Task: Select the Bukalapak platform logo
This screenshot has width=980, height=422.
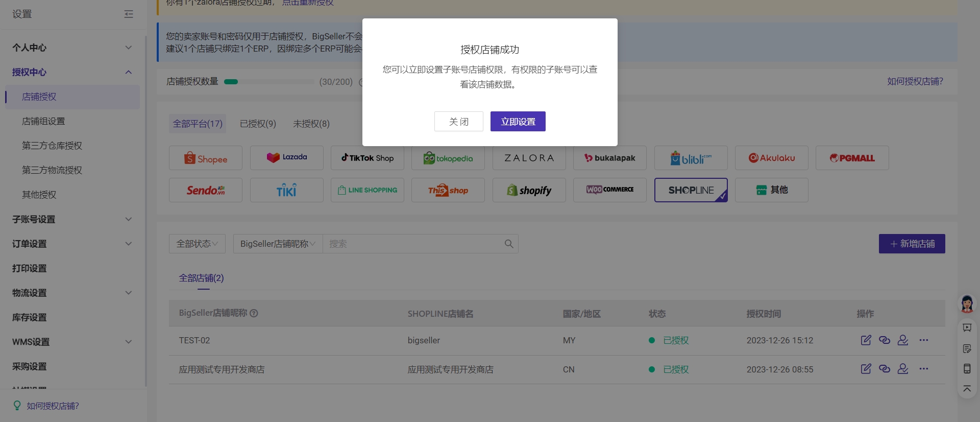Action: click(x=610, y=158)
